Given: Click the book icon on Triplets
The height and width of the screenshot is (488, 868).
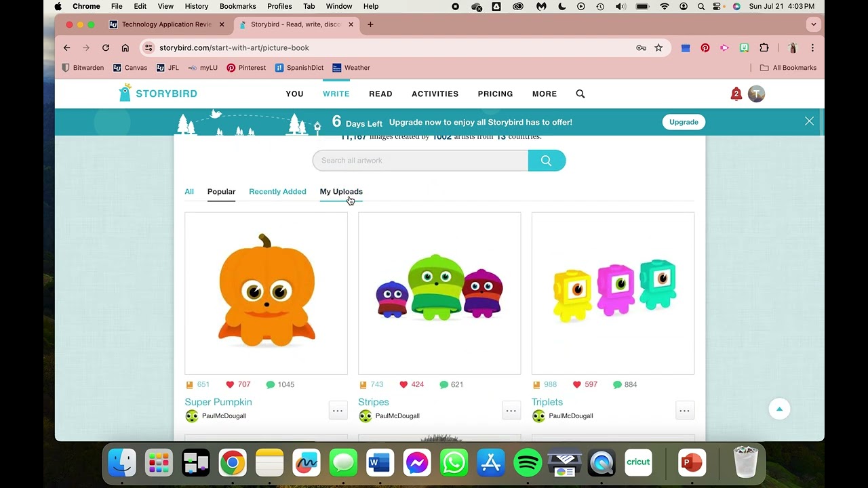Looking at the screenshot, I should pyautogui.click(x=536, y=384).
